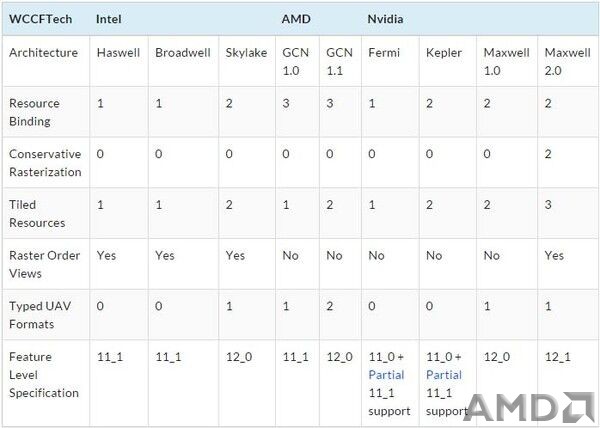Select the Nvidia column header
600x428 pixels.
[385, 19]
